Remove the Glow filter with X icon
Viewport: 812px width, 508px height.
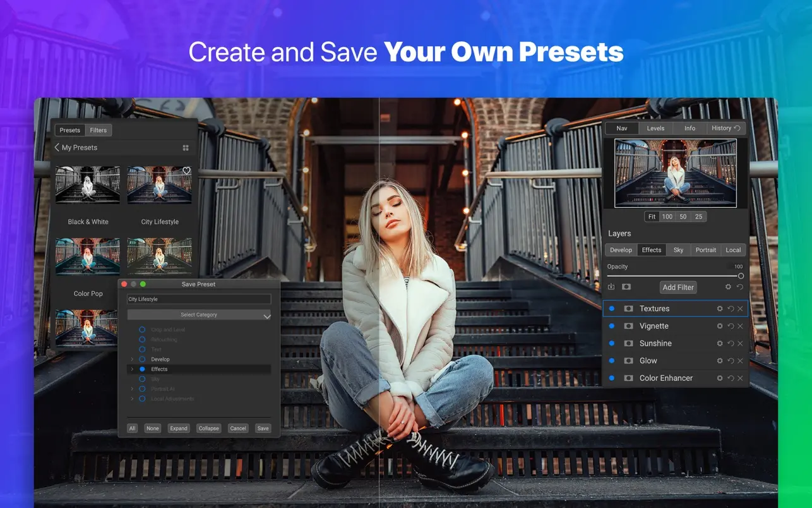[x=740, y=361]
